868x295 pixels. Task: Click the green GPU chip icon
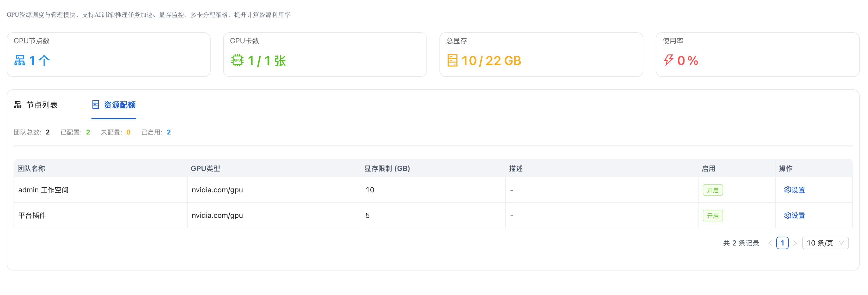point(237,60)
